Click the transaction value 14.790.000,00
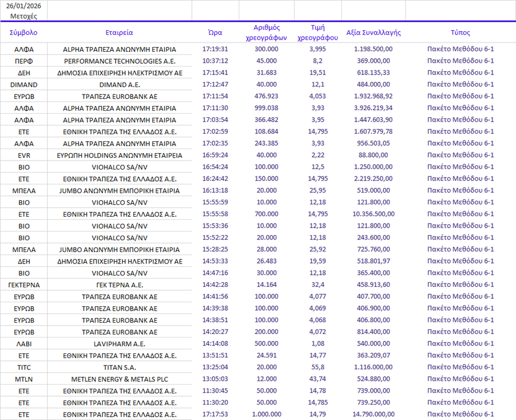516x420 pixels. click(373, 414)
